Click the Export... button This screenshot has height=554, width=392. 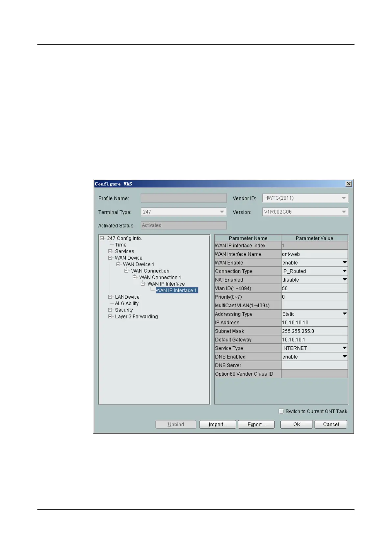point(256,424)
